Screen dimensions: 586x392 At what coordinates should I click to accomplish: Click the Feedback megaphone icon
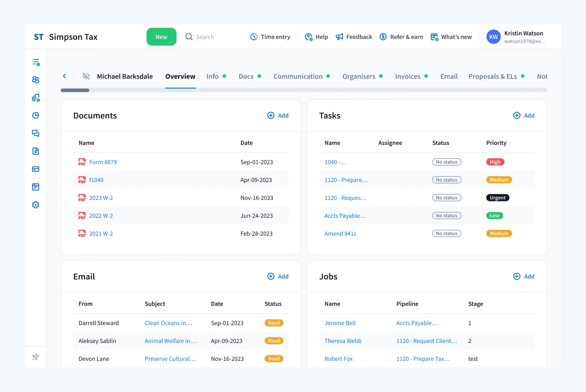click(x=339, y=37)
